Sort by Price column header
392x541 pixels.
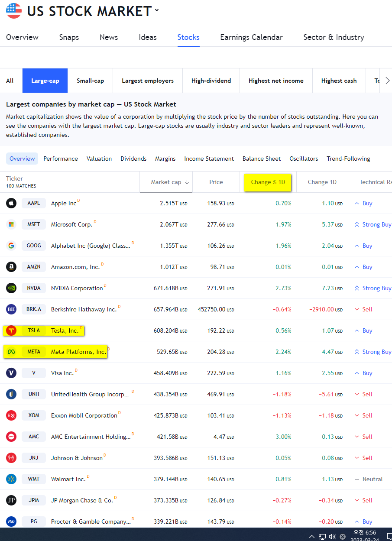click(x=216, y=182)
